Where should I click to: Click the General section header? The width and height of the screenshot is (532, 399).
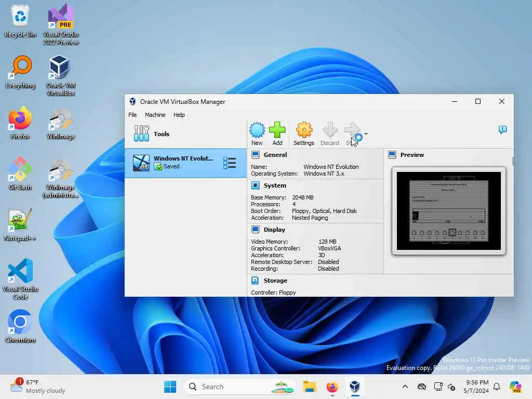coord(275,155)
